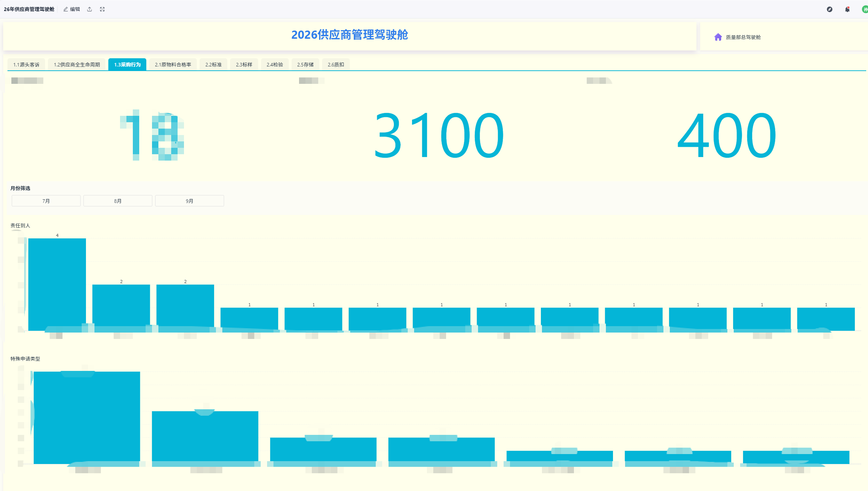The width and height of the screenshot is (868, 491).
Task: Click the 3100 metric value
Action: click(x=439, y=135)
